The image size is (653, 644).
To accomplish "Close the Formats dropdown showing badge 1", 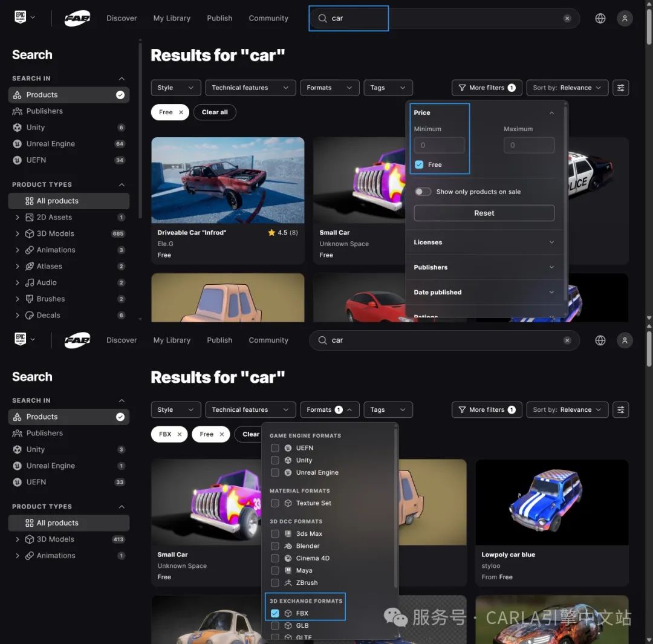I will click(330, 409).
